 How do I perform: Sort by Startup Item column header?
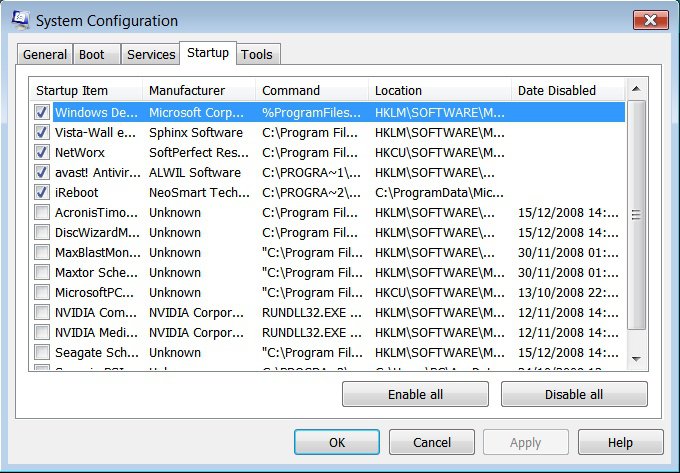86,90
